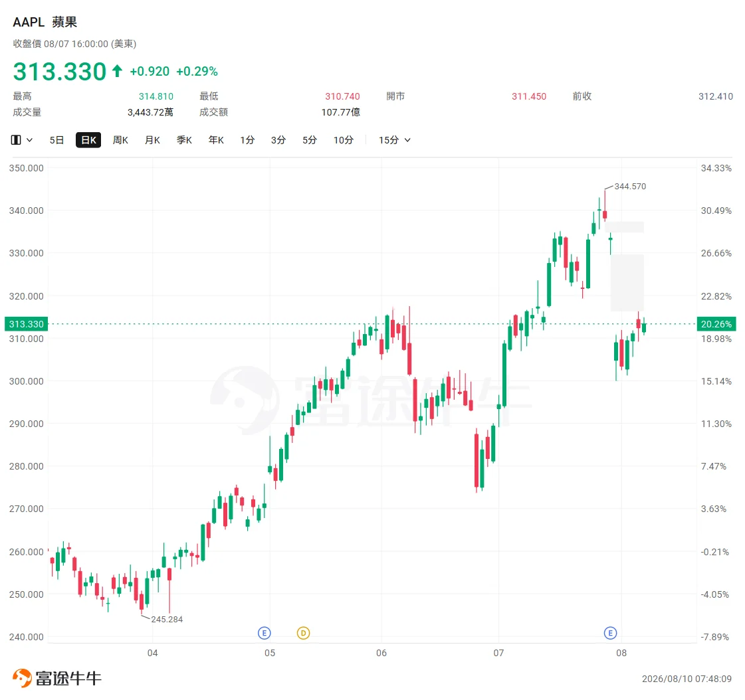Click the 344.570 high price marker
Screen dimensions: 745x700
click(630, 186)
